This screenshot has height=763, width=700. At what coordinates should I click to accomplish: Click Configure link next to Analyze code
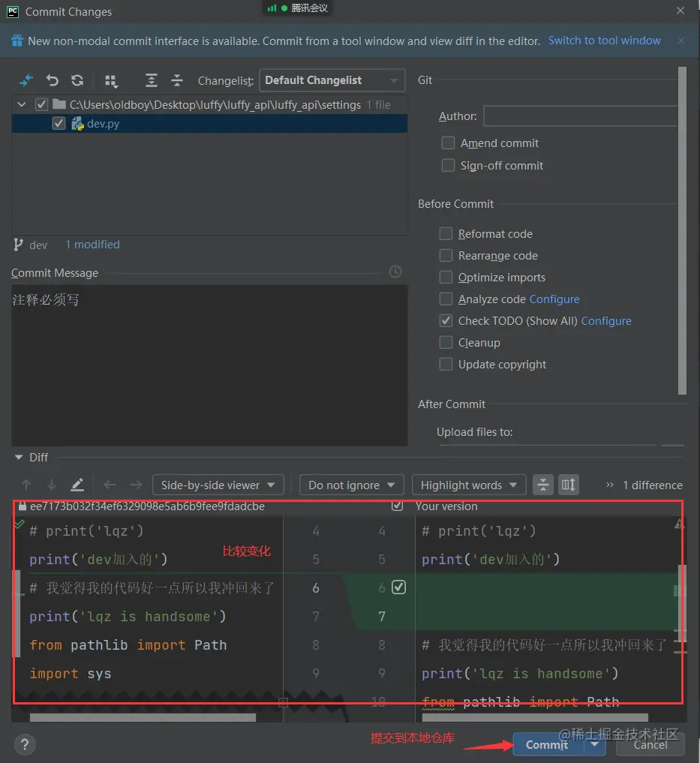554,299
